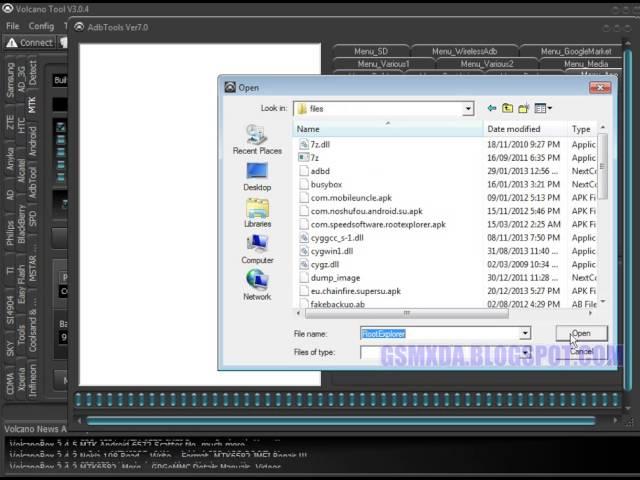Select the cygz.dll file icon

304,264
